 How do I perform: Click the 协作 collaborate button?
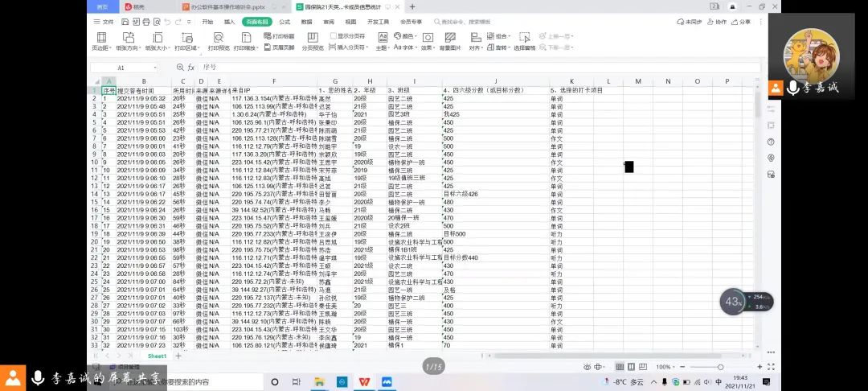[717, 22]
